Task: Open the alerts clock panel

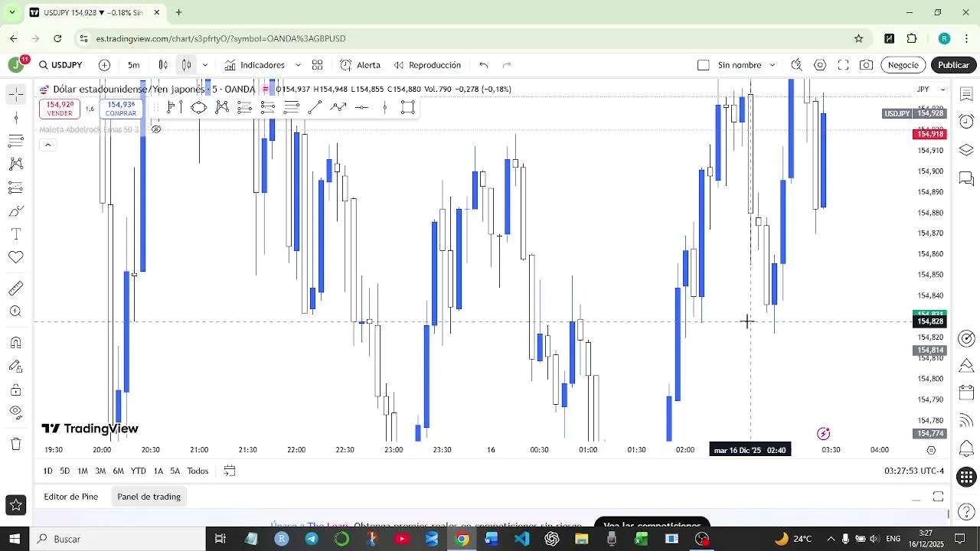Action: [x=966, y=122]
